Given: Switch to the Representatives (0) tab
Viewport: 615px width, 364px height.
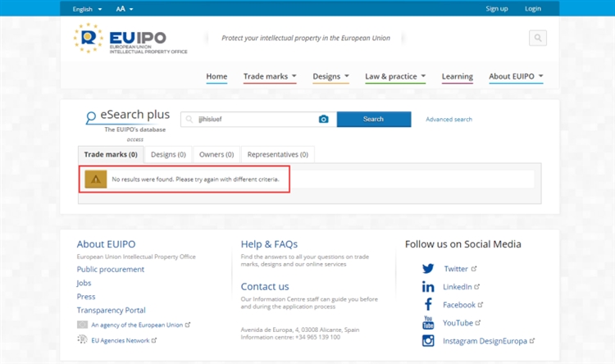Looking at the screenshot, I should tap(278, 155).
